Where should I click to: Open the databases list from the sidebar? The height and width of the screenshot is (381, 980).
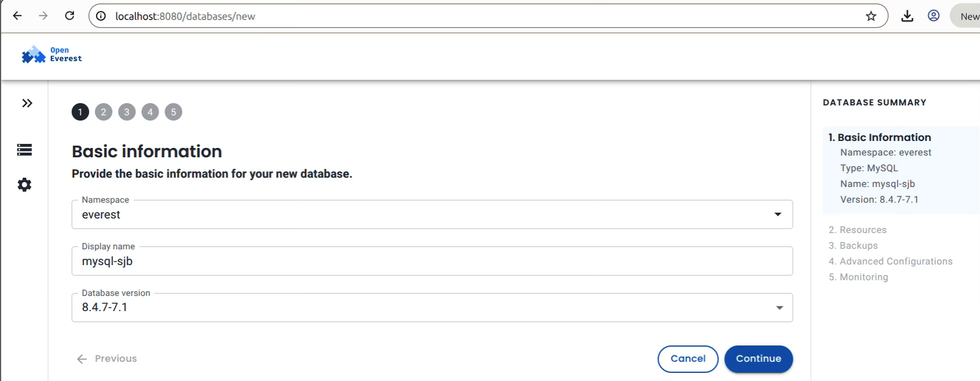tap(24, 150)
